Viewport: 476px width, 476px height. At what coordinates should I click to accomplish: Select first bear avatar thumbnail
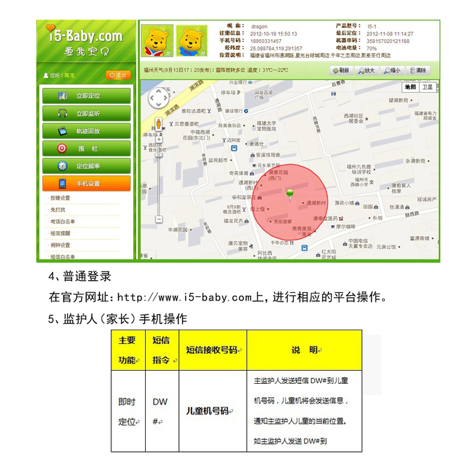pos(157,41)
